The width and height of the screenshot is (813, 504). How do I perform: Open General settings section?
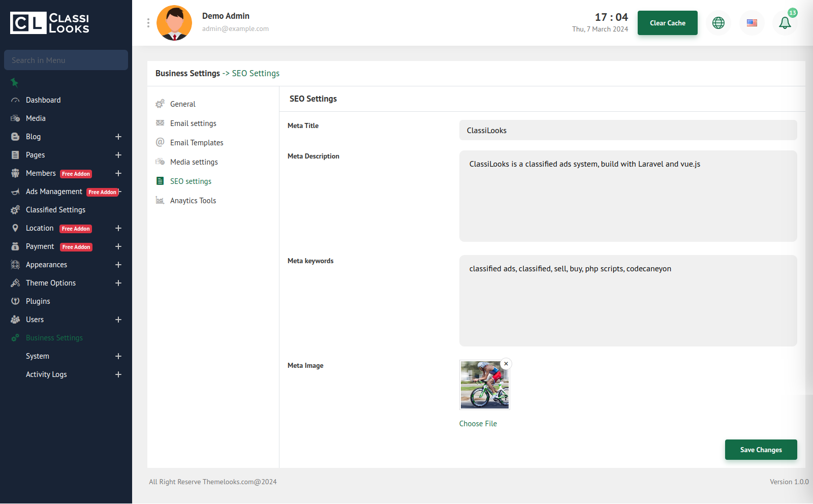[x=182, y=104]
